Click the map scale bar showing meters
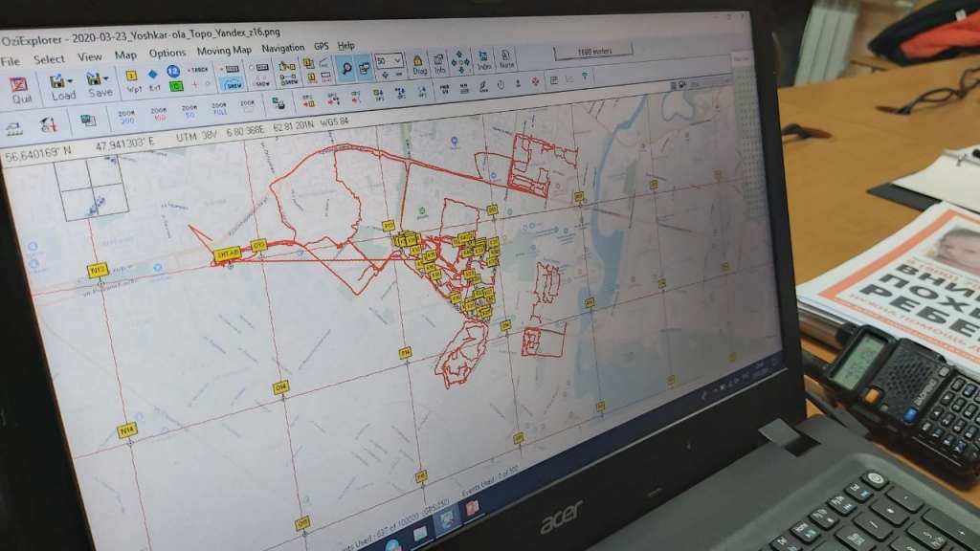Image resolution: width=980 pixels, height=551 pixels. [x=593, y=52]
